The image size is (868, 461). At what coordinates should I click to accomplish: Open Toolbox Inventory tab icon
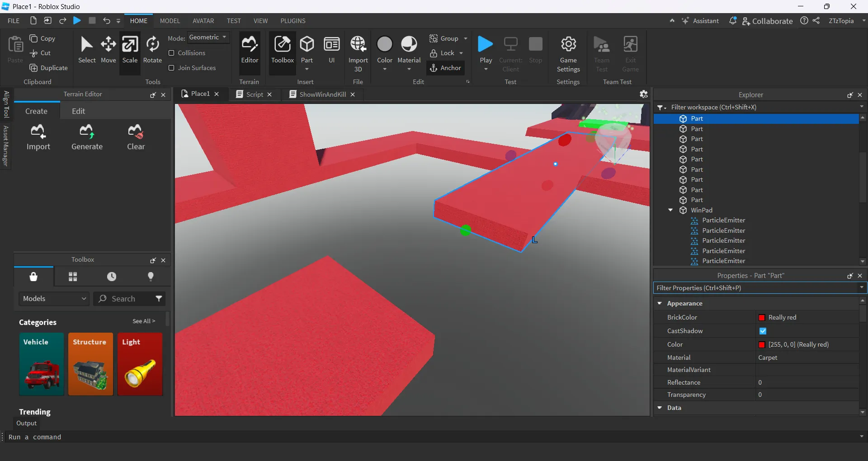73,277
